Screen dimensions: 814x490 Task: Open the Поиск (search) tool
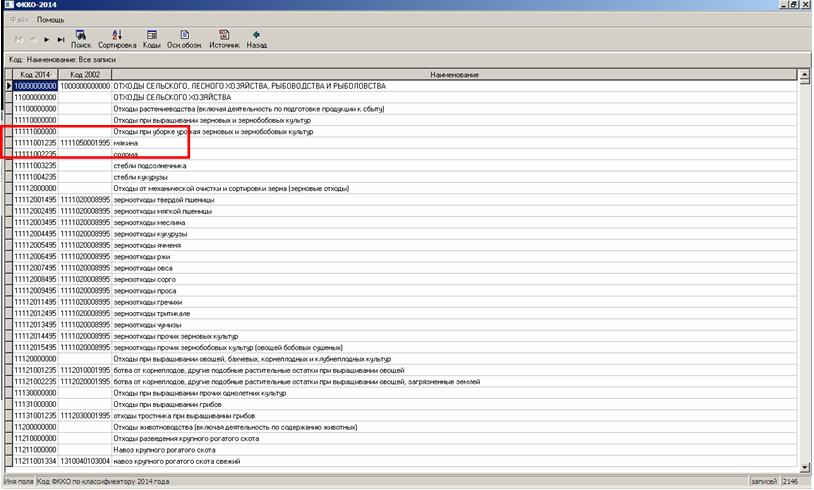[x=81, y=39]
